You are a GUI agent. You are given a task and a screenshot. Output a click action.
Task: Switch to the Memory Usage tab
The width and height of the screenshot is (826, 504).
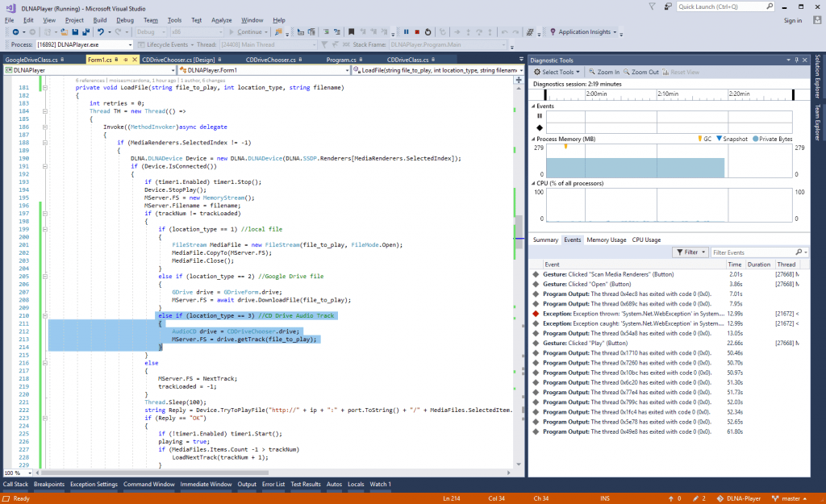(606, 240)
